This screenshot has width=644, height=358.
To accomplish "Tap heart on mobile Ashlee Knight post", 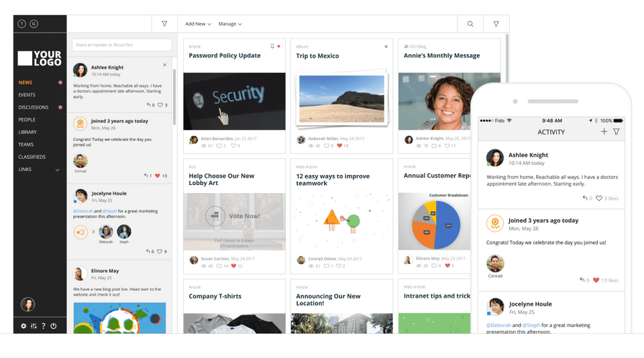I will (599, 198).
